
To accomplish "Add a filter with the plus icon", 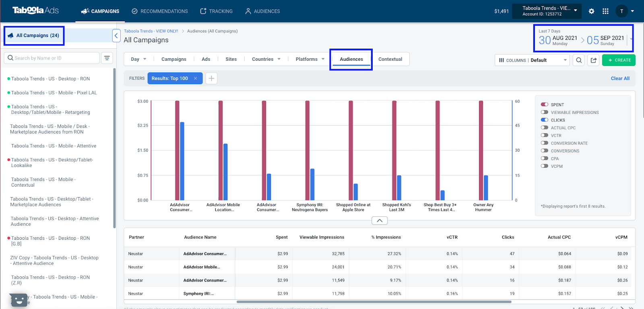I will [211, 78].
